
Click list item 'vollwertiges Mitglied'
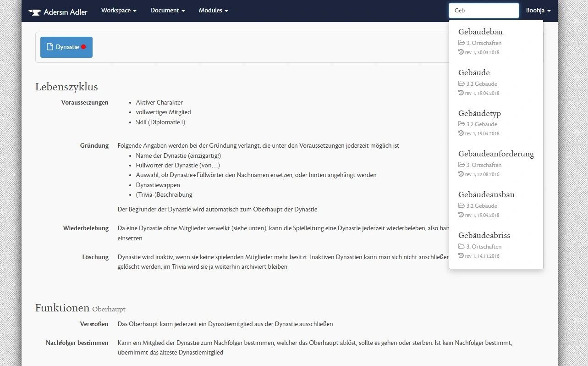[x=163, y=112]
